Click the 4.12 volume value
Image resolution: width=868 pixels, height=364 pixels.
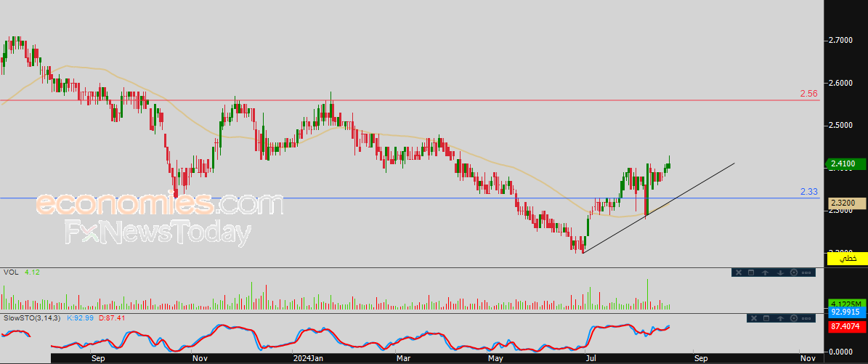point(32,272)
